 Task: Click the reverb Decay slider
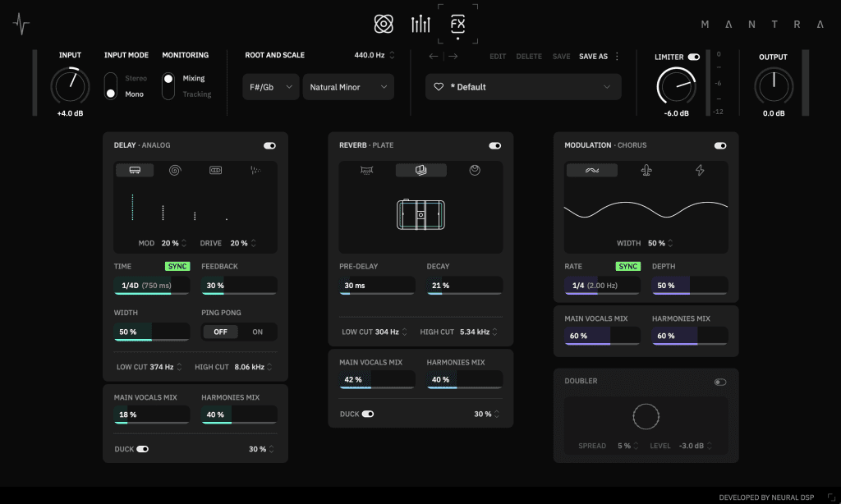pos(464,286)
